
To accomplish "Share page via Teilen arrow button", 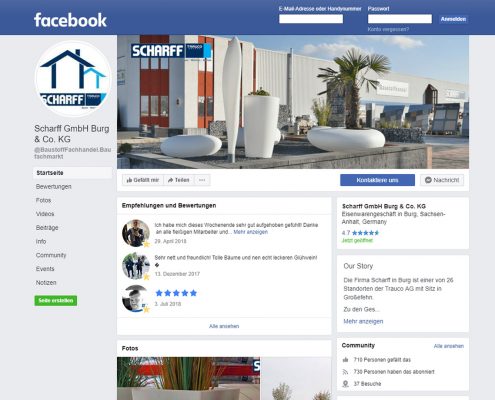I will tap(179, 180).
